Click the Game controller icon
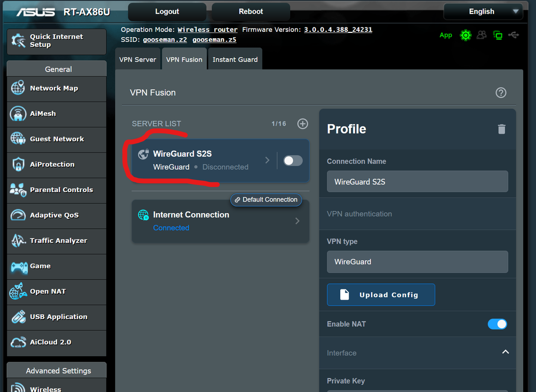Screen dimensions: 536x392 pos(19,267)
